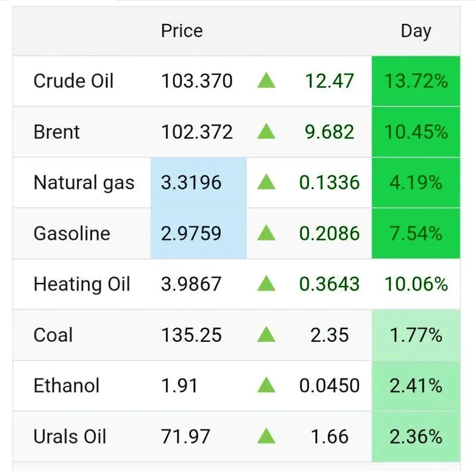Click the highlighted Natural gas price 3.3196
The width and height of the screenshot is (476, 471).
(192, 183)
